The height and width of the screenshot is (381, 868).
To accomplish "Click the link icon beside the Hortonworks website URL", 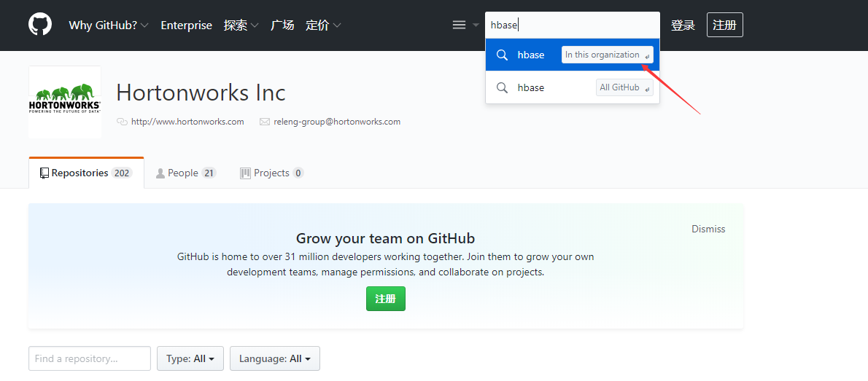I will pos(123,122).
